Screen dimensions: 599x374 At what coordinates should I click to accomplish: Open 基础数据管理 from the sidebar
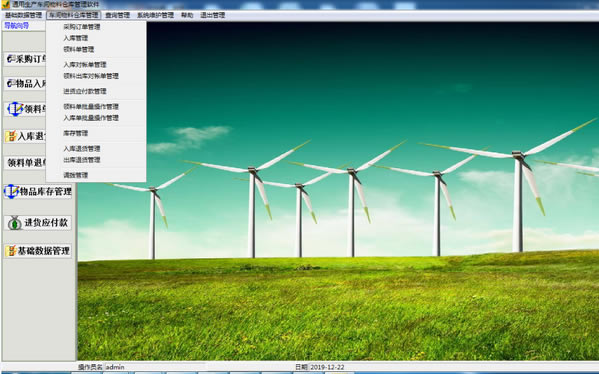click(38, 251)
